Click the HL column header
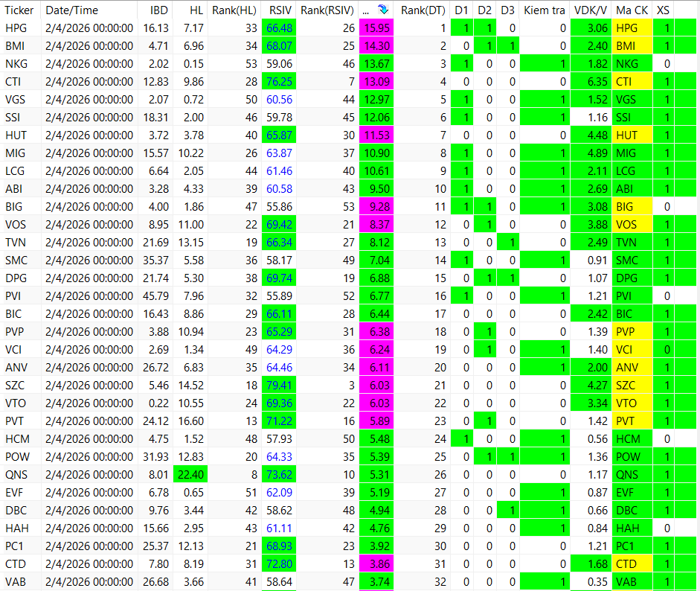The height and width of the screenshot is (591, 700). (196, 10)
